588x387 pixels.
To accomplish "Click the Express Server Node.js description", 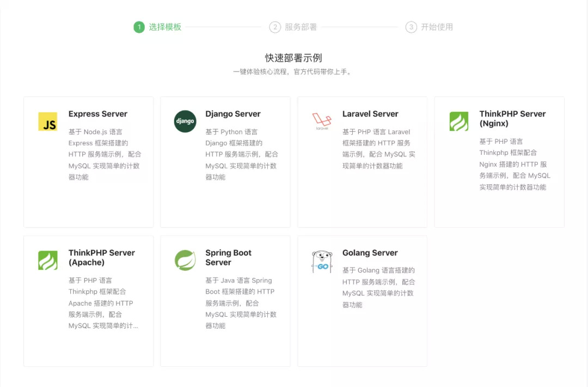I will (105, 154).
